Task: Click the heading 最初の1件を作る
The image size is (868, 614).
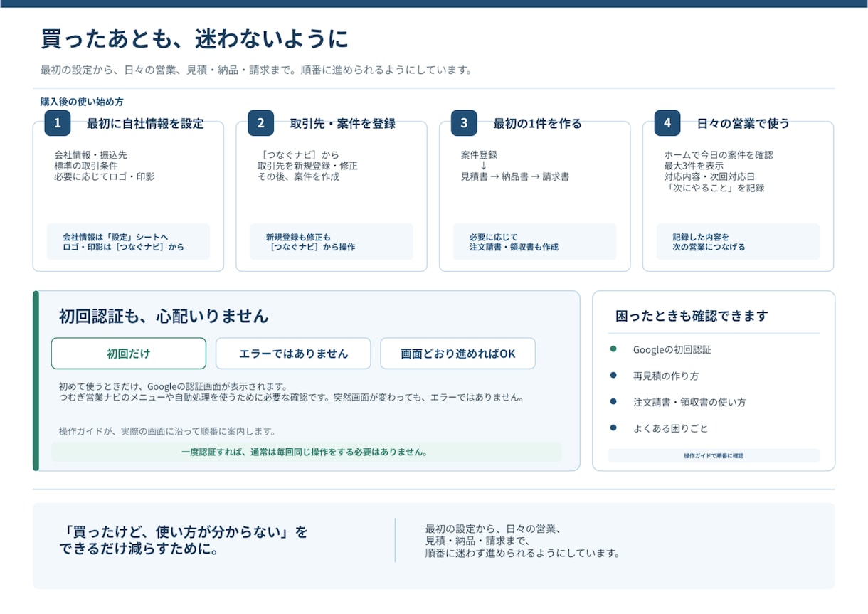Action: 538,124
